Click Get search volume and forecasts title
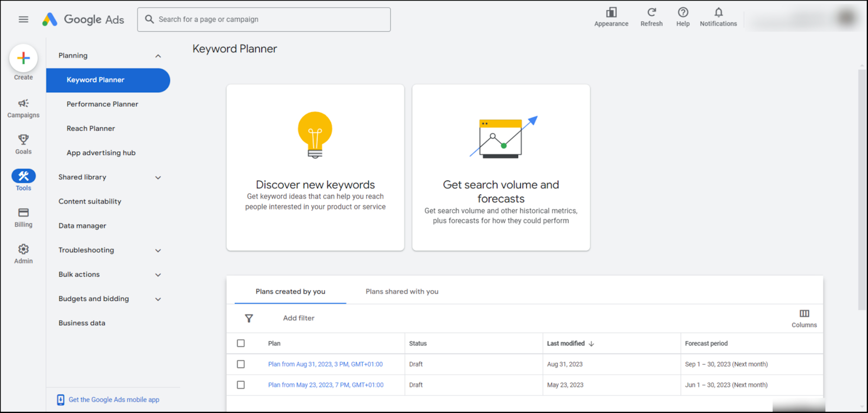 pos(501,192)
